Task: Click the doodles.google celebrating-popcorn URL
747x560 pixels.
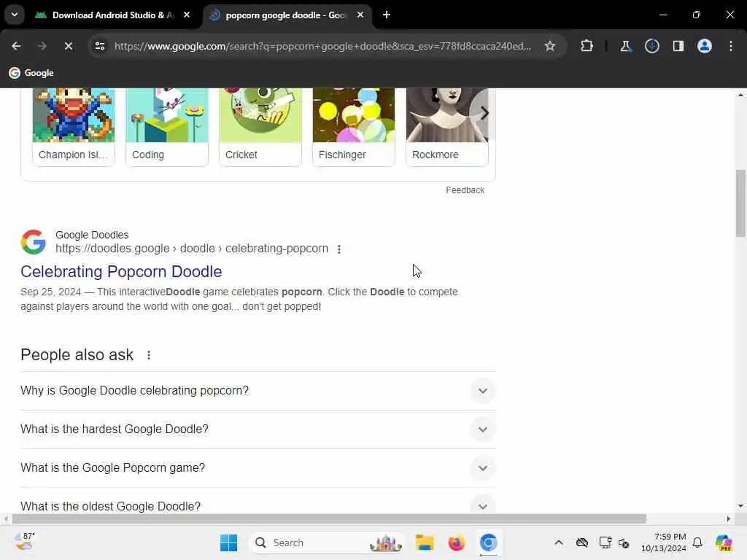Action: [x=192, y=249]
